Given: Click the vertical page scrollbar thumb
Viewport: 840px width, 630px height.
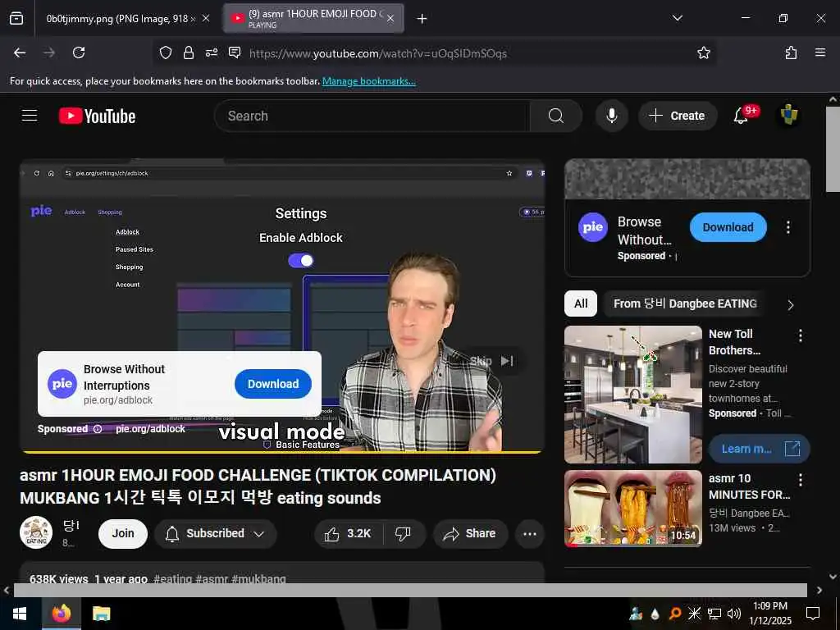Looking at the screenshot, I should pyautogui.click(x=833, y=149).
